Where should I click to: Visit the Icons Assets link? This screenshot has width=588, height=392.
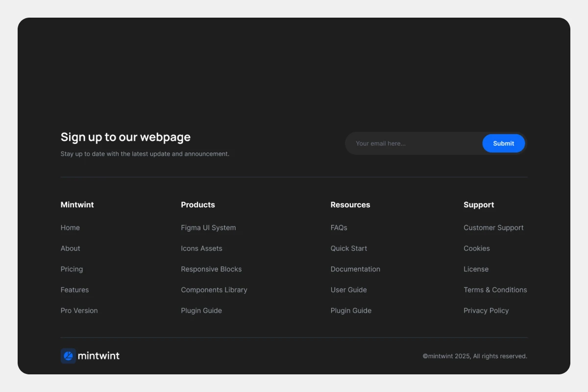click(x=201, y=248)
